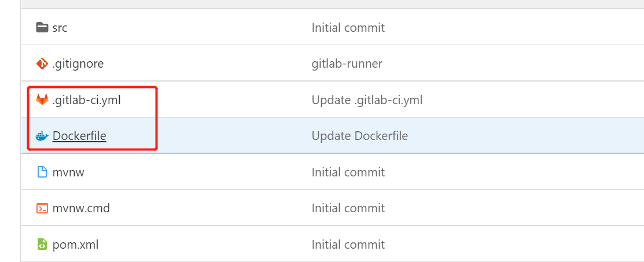This screenshot has width=644, height=262.
Task: Open the Dockerfile link
Action: [79, 135]
